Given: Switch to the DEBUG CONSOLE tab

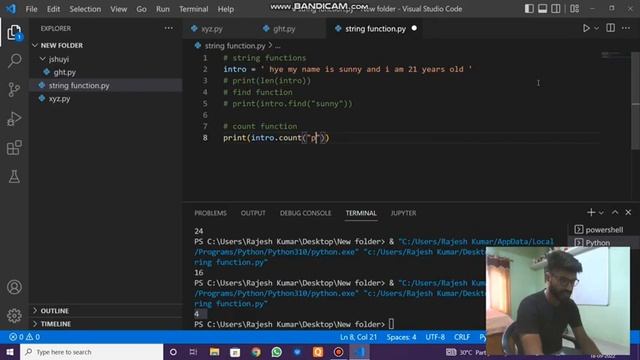Looking at the screenshot, I should (305, 213).
